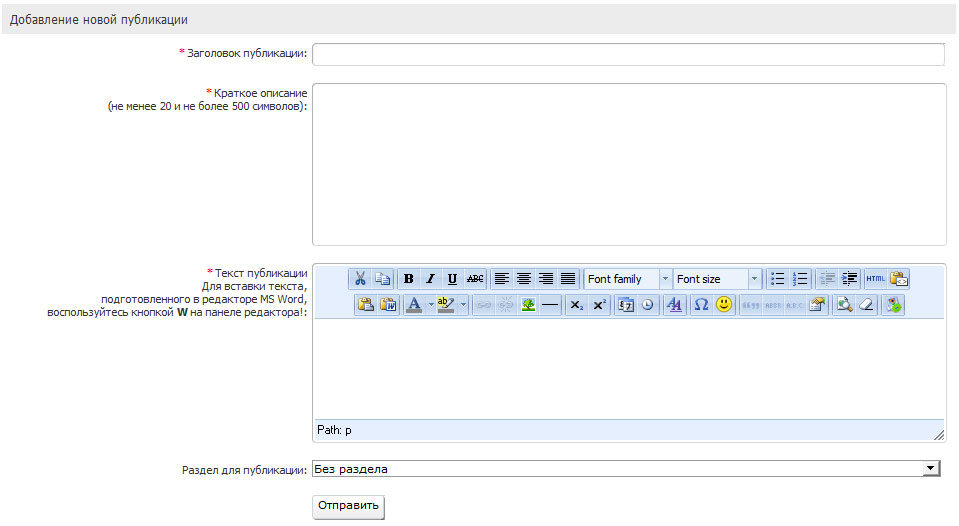Center align the text
This screenshot has width=959, height=526.
point(524,279)
